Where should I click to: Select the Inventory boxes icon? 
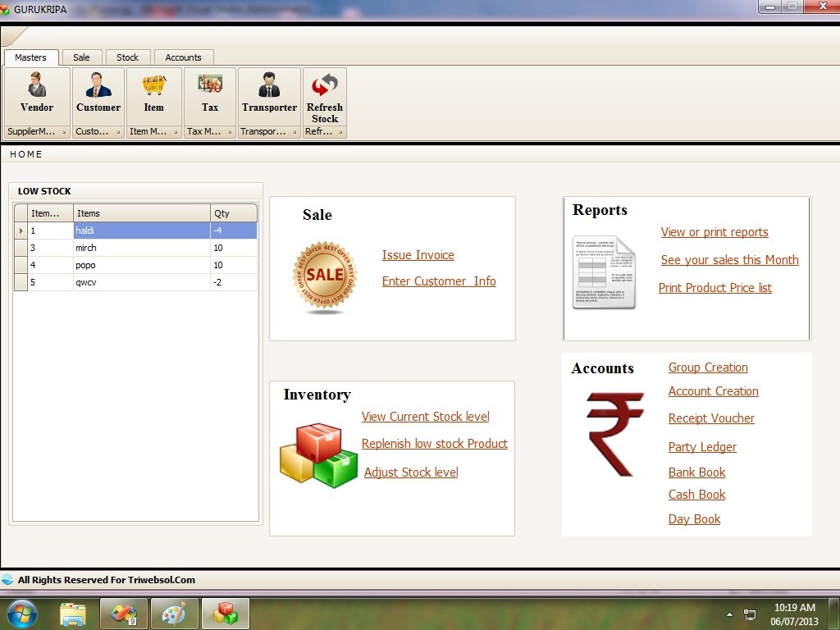[317, 454]
